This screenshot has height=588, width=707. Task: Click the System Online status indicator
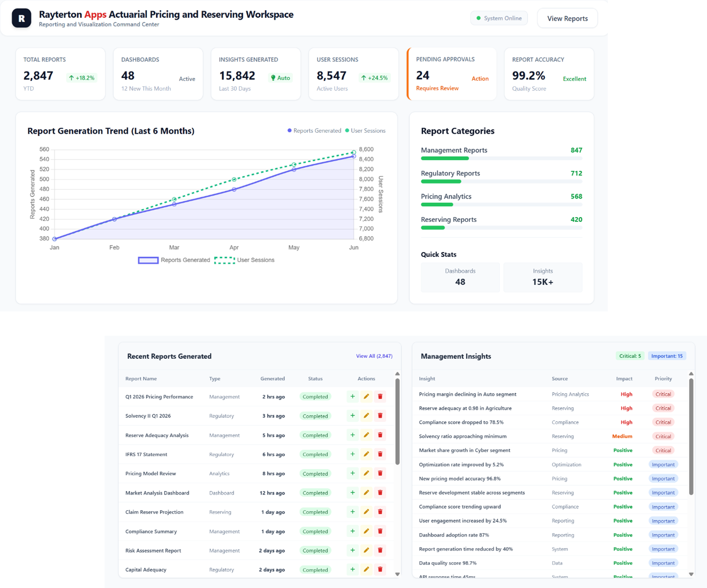499,18
